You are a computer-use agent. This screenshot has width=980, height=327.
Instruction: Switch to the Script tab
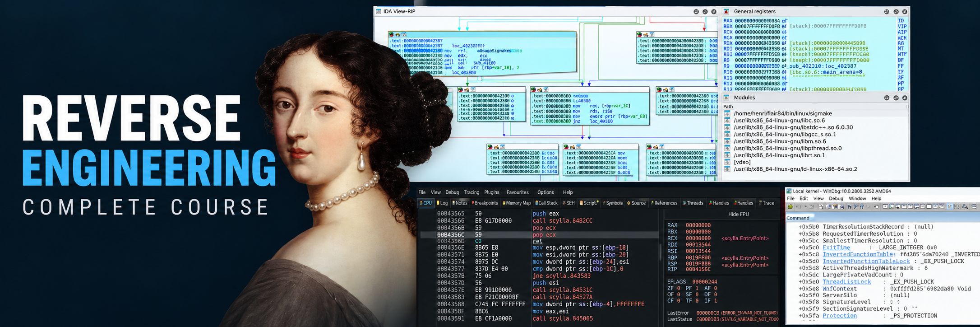pos(589,203)
